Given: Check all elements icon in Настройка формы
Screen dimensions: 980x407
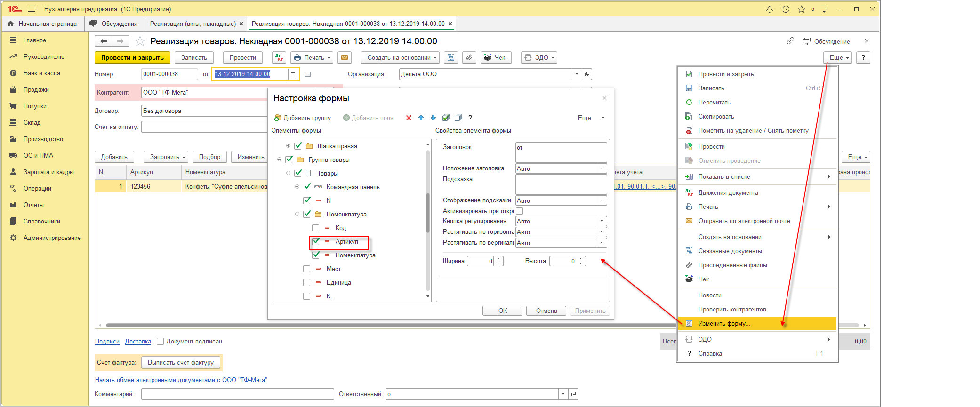Looking at the screenshot, I should pyautogui.click(x=446, y=118).
